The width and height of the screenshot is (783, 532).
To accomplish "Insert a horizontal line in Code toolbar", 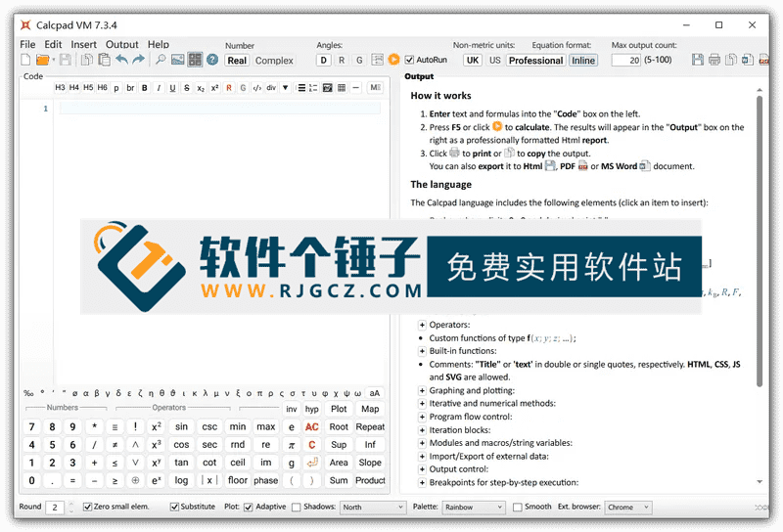I will click(355, 88).
